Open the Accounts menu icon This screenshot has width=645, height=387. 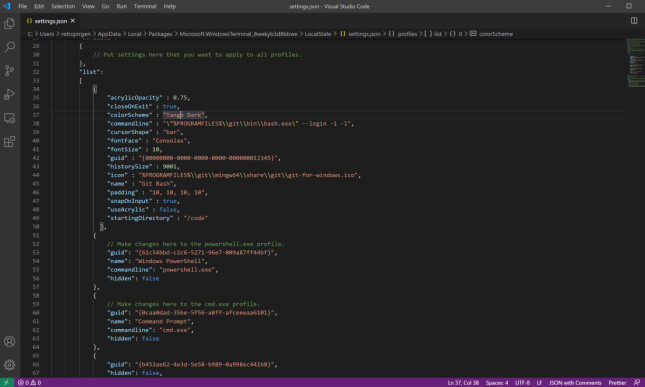click(x=9, y=341)
